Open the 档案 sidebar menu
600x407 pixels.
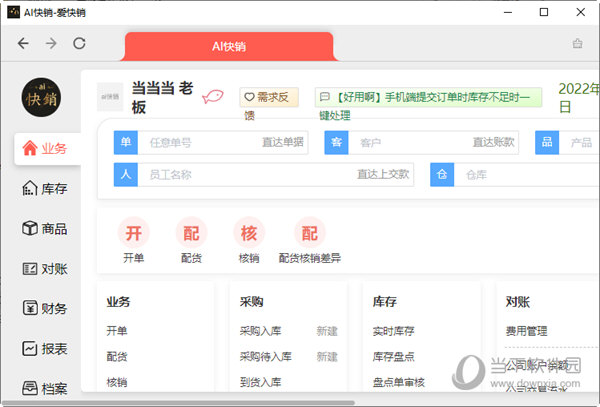pos(45,389)
